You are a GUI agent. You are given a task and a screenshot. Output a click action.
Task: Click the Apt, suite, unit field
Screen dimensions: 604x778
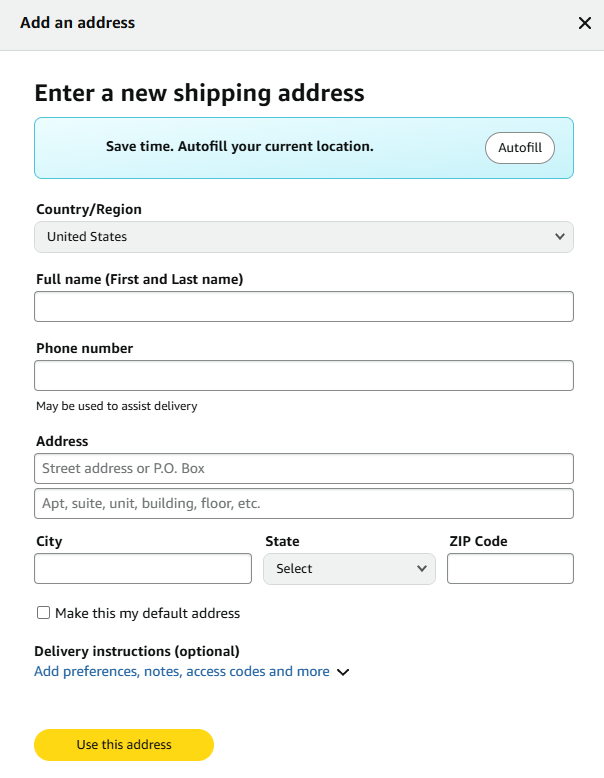click(x=303, y=503)
